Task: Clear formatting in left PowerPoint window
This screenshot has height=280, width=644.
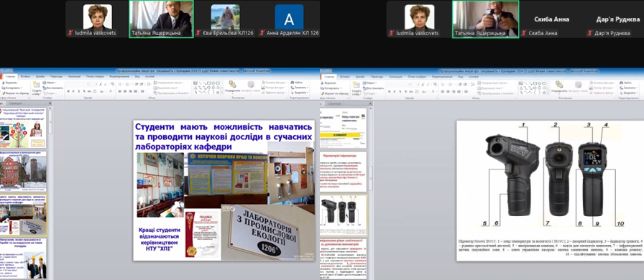Action: pos(113,84)
